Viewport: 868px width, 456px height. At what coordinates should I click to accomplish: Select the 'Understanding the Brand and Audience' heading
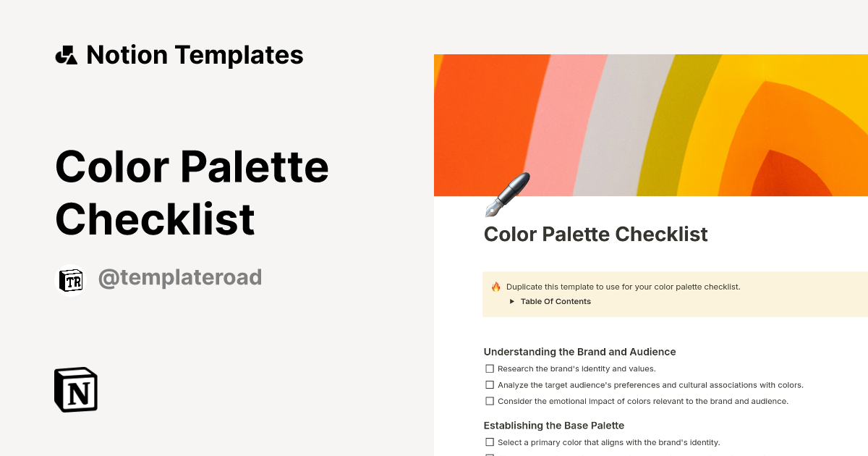coord(579,351)
